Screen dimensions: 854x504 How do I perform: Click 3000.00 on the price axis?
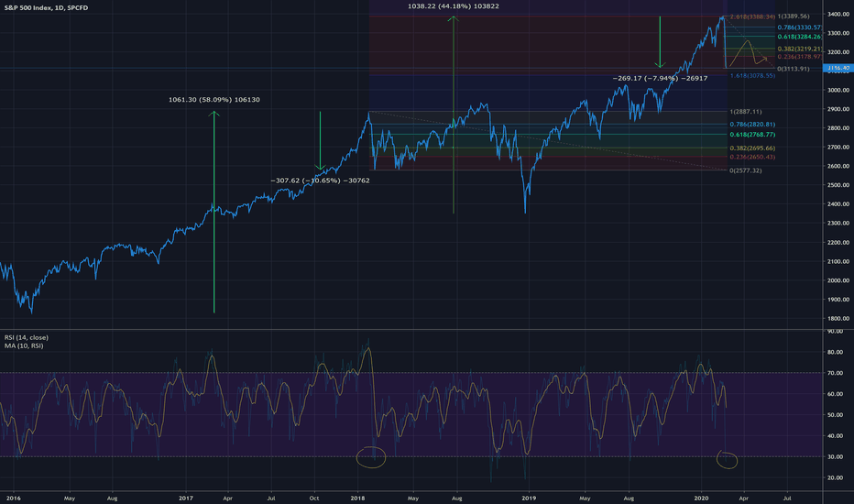tap(838, 91)
